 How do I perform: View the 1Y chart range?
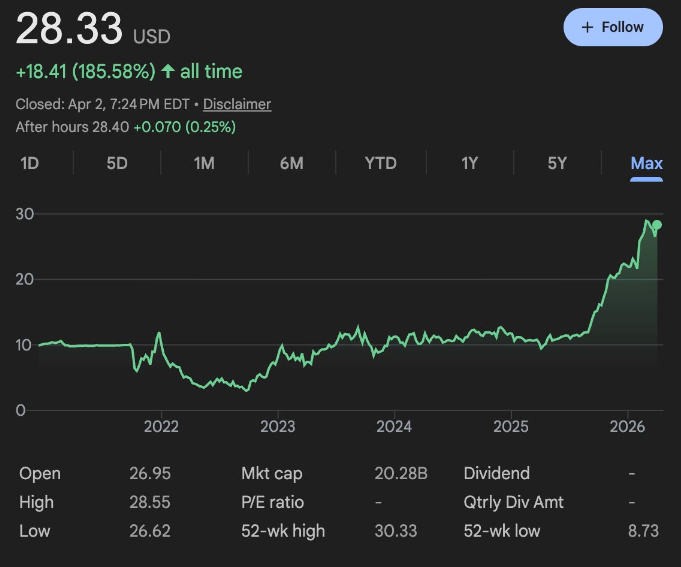(469, 163)
